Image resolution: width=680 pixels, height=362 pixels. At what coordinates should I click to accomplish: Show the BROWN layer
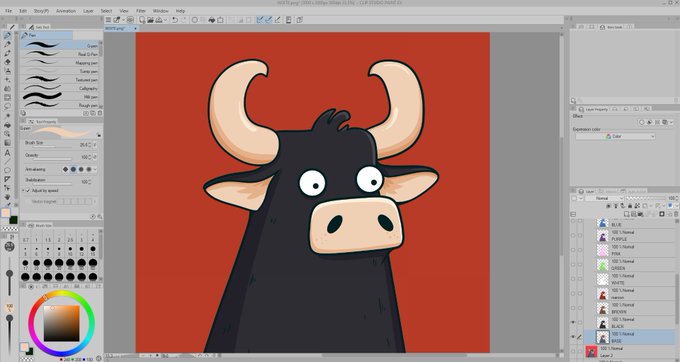tap(573, 308)
